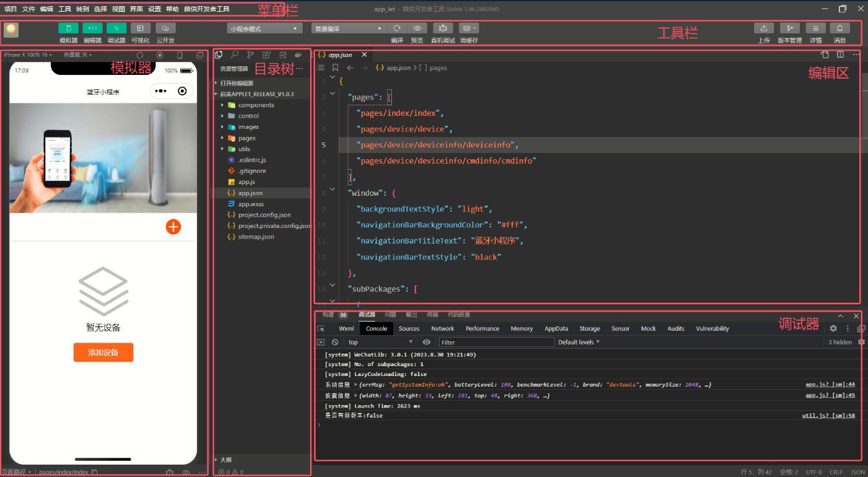This screenshot has width=868, height=477.
Task: Open the 小程序模式 mode dropdown
Action: click(264, 28)
